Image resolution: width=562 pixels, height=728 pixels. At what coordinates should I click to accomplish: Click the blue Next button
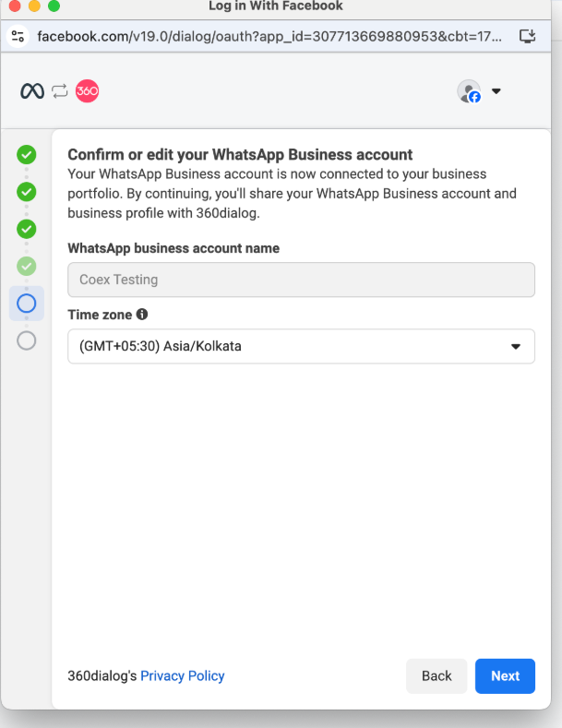[505, 676]
